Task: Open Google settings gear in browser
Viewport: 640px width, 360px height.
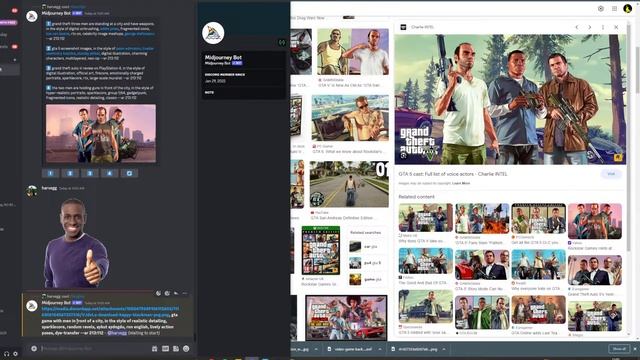Action: click(601, 9)
